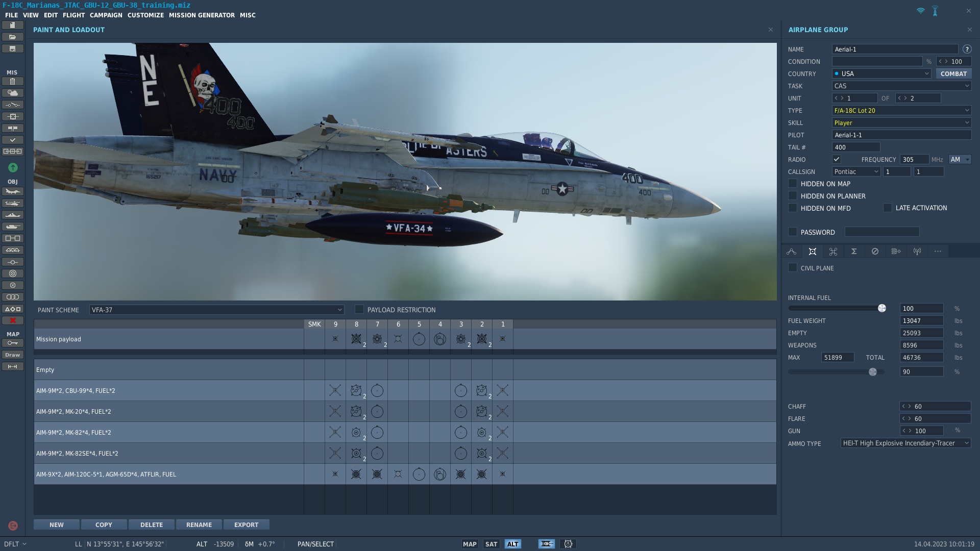980x551 pixels.
Task: Click the green fly mission arrow
Action: 13,167
